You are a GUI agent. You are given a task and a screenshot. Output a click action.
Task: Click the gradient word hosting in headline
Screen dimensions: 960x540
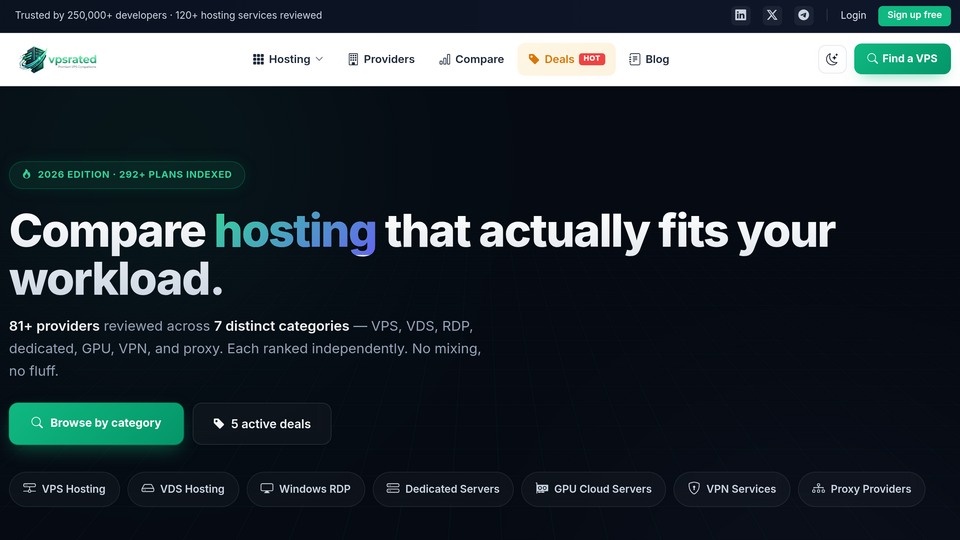(x=295, y=232)
